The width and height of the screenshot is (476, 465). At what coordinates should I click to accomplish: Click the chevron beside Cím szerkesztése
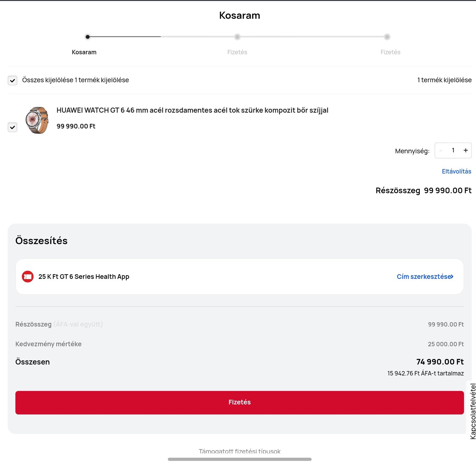pos(452,277)
